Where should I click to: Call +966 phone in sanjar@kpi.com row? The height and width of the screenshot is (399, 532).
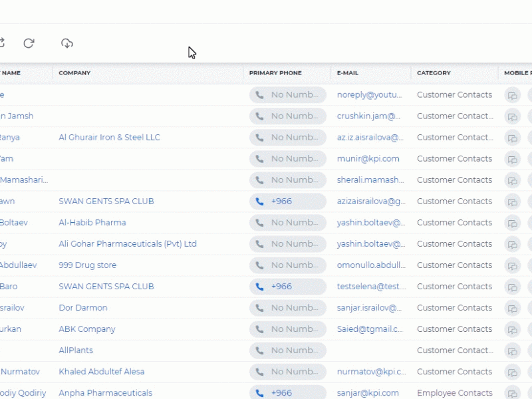coord(288,392)
